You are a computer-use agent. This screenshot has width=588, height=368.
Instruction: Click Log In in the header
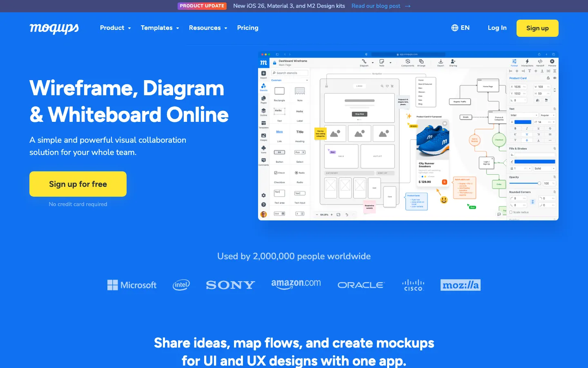pyautogui.click(x=497, y=28)
